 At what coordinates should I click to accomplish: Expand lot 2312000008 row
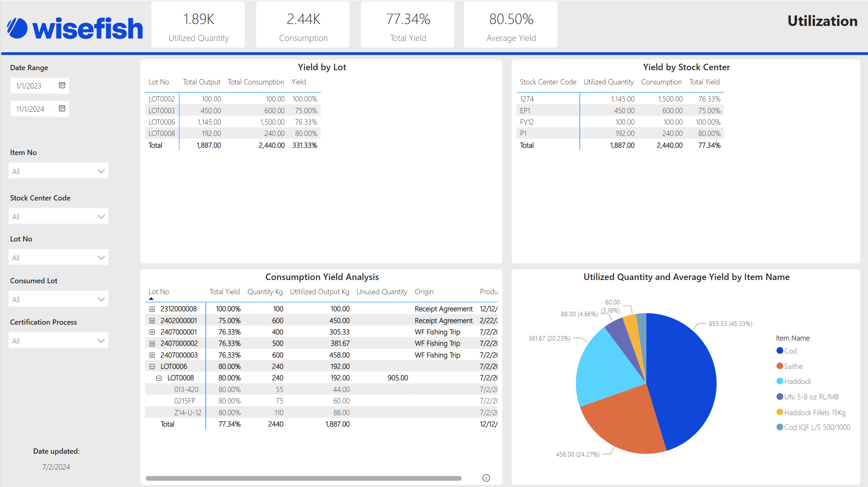coord(152,309)
